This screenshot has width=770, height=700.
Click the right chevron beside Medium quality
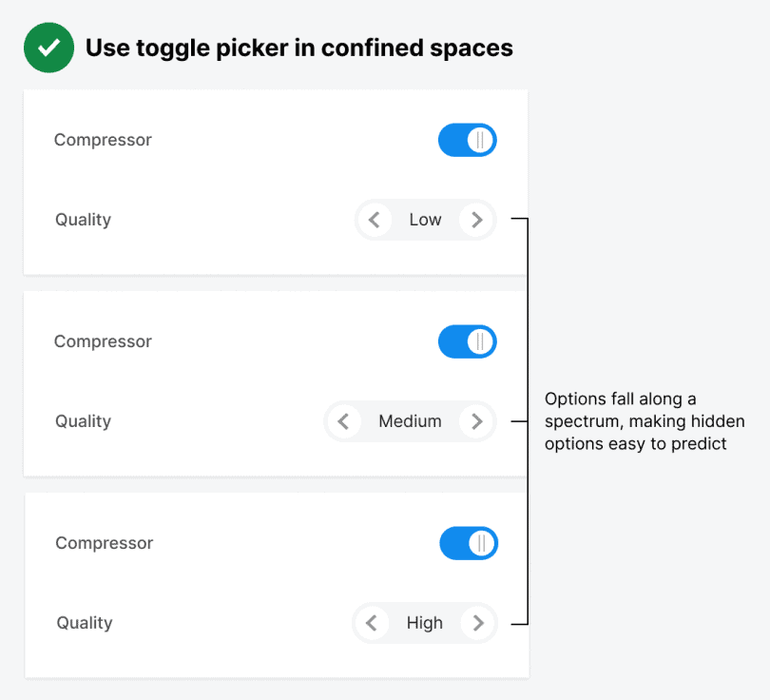pyautogui.click(x=476, y=421)
